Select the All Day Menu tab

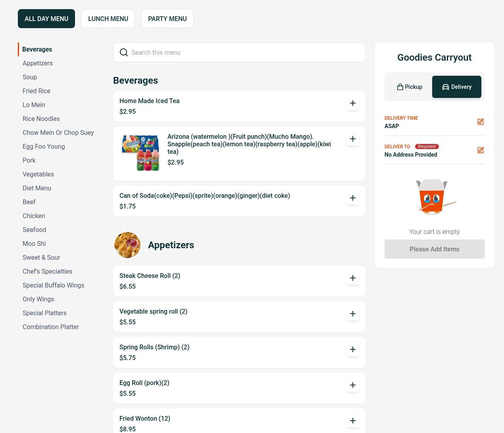point(46,19)
